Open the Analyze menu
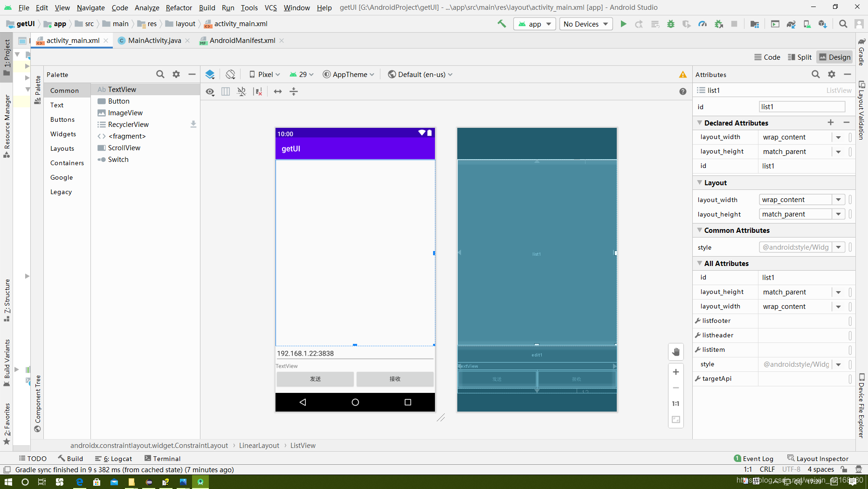 click(x=147, y=7)
